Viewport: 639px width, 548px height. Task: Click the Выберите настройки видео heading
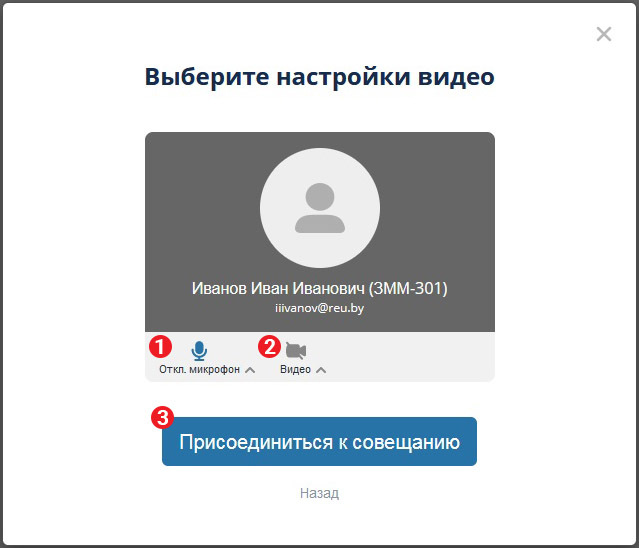319,77
